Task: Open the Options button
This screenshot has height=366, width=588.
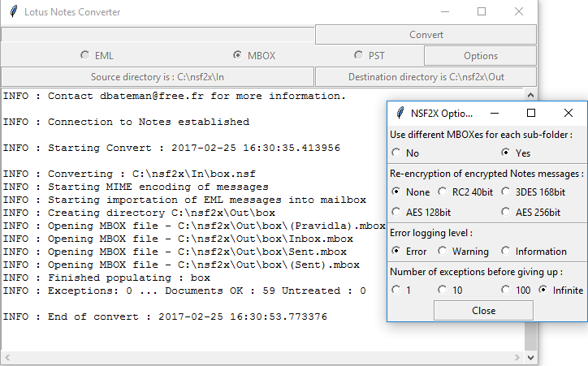Action: coord(480,56)
